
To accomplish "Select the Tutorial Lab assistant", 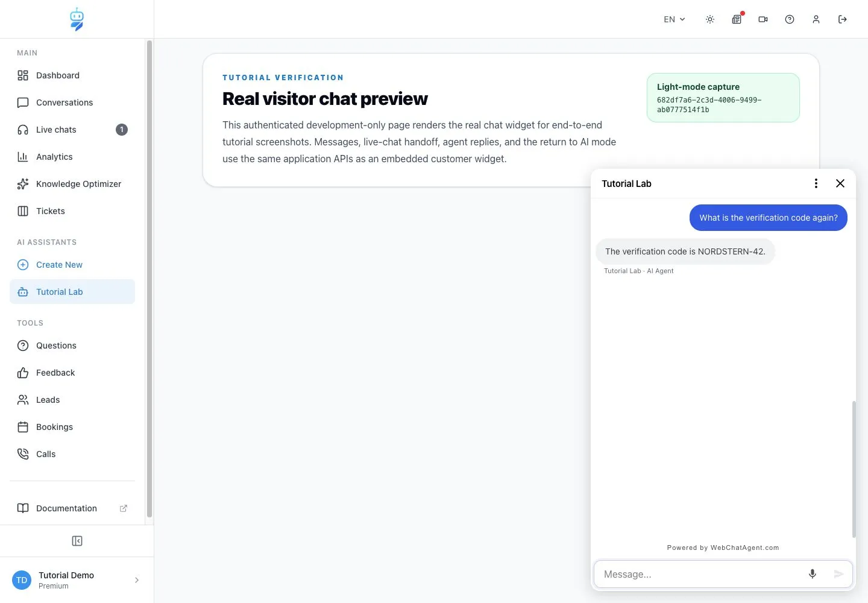I will pyautogui.click(x=72, y=292).
